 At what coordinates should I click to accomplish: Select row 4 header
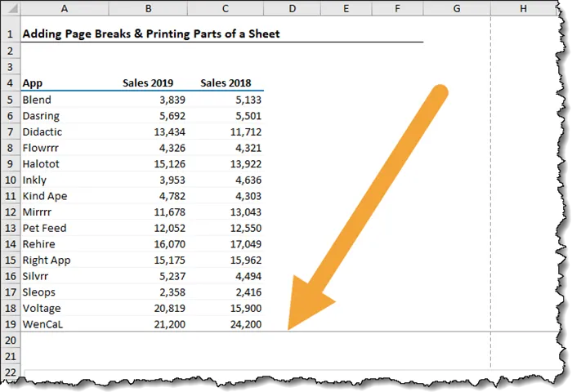click(x=11, y=83)
